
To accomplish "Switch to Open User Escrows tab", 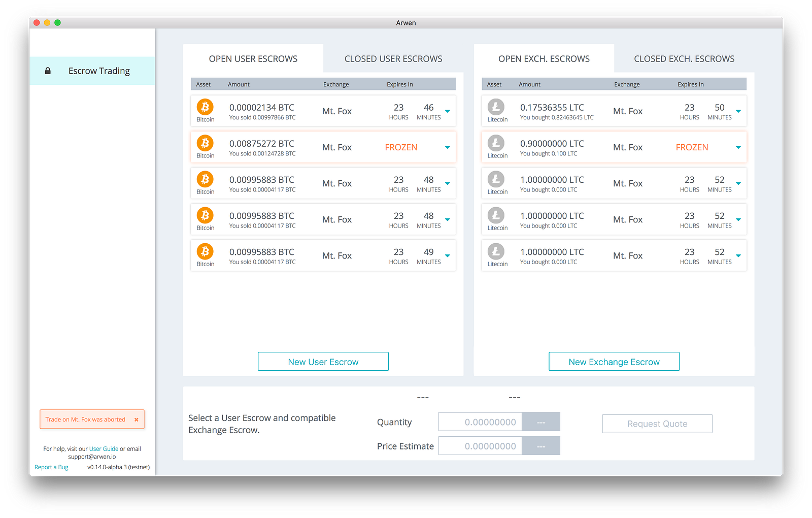I will 253,58.
